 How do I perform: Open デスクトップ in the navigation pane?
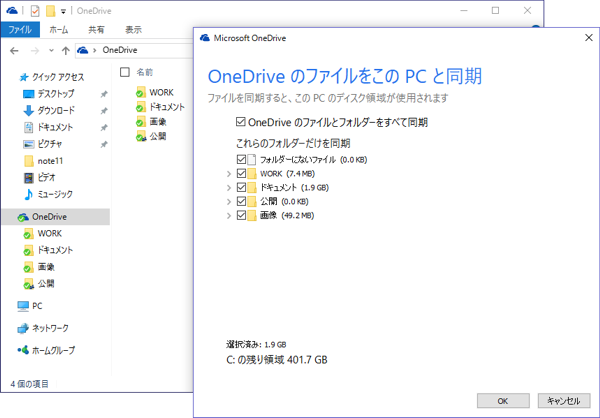coord(55,94)
